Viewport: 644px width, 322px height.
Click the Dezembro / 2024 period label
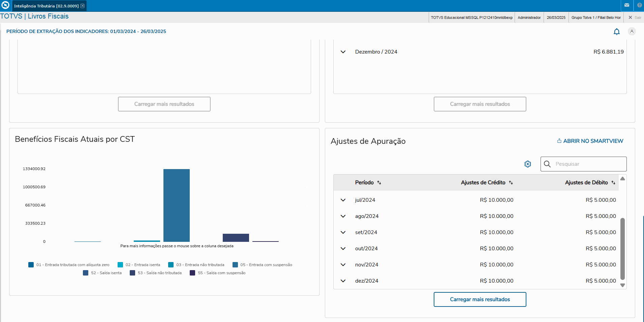376,52
